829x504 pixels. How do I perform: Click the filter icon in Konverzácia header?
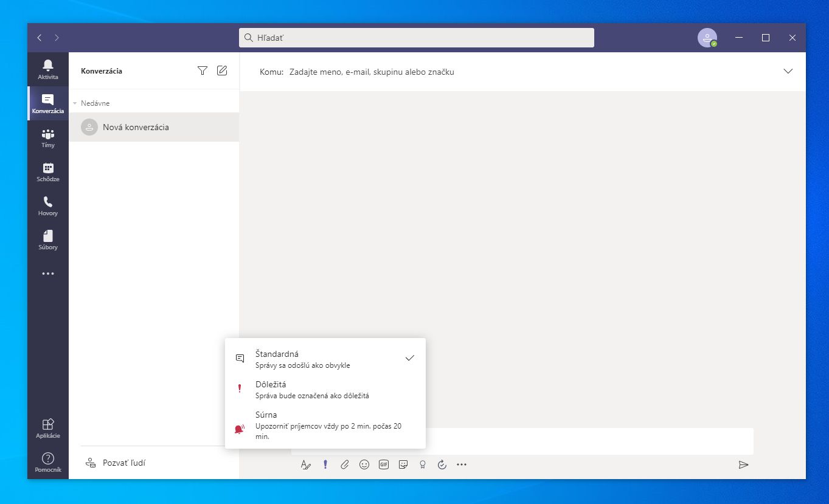click(x=203, y=71)
